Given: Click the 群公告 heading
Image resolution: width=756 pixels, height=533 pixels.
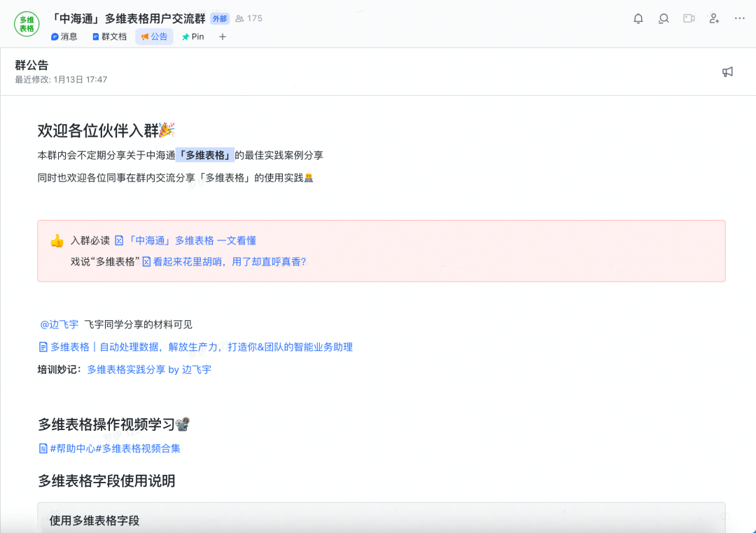Looking at the screenshot, I should pos(31,65).
